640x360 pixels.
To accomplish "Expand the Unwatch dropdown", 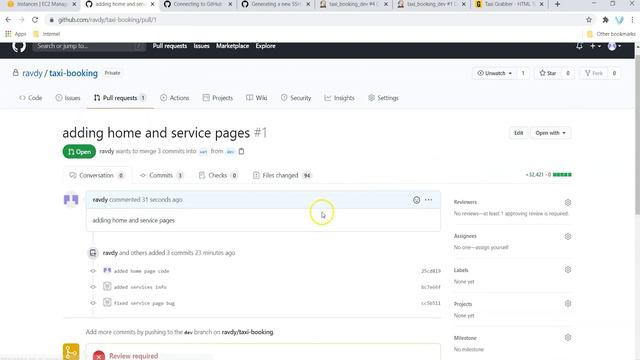I will pyautogui.click(x=494, y=73).
